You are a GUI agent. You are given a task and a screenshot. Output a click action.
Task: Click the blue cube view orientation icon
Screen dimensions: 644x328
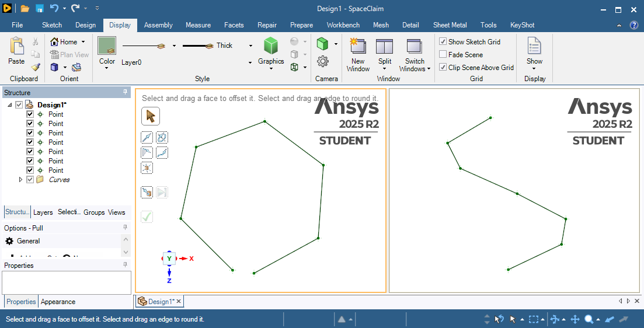[55, 67]
